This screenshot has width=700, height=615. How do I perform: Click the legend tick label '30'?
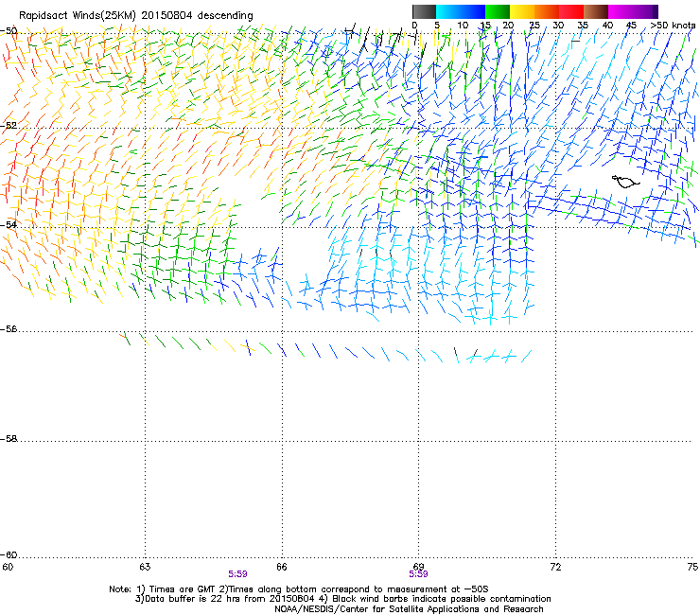click(558, 26)
